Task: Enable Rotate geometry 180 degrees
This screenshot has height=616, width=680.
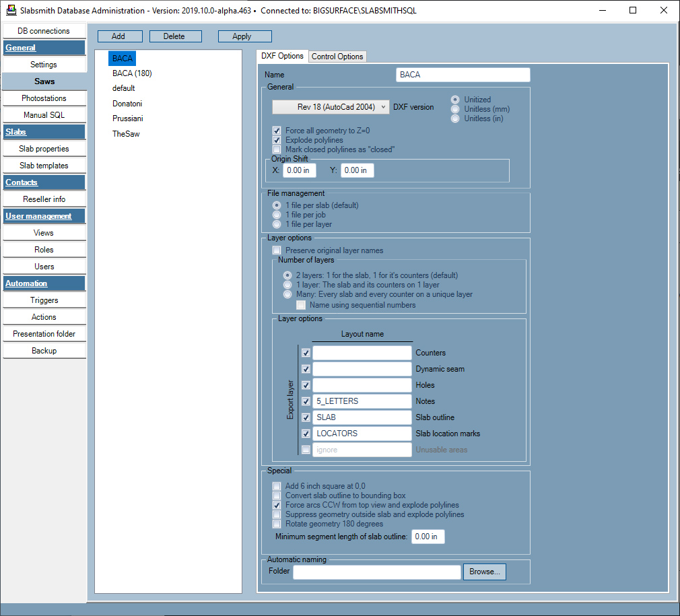Action: click(277, 524)
